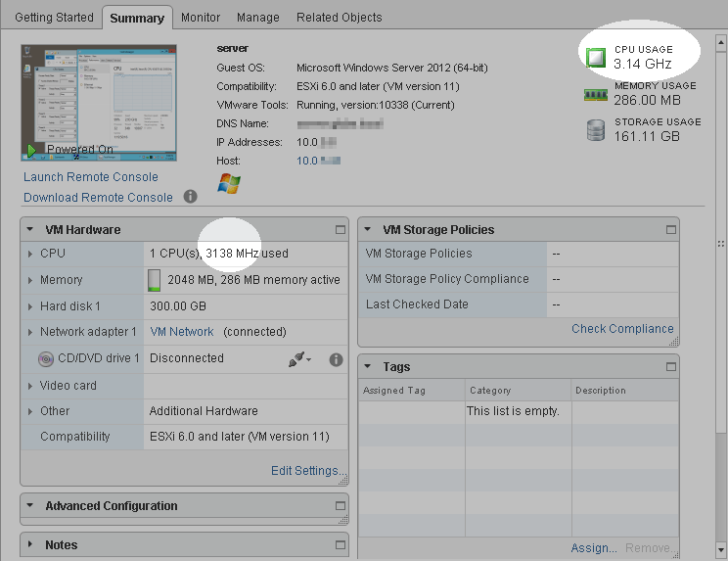Select the VMware Tools status text

(375, 105)
